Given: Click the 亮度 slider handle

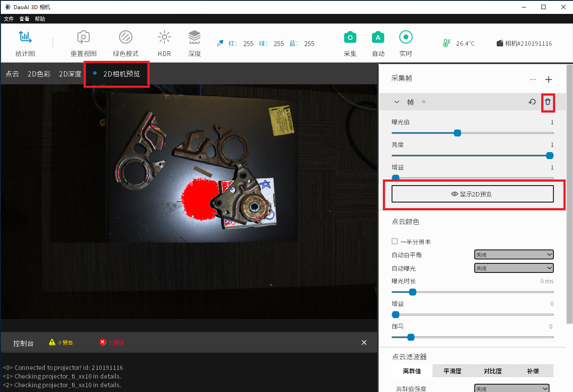Looking at the screenshot, I should click(x=550, y=156).
